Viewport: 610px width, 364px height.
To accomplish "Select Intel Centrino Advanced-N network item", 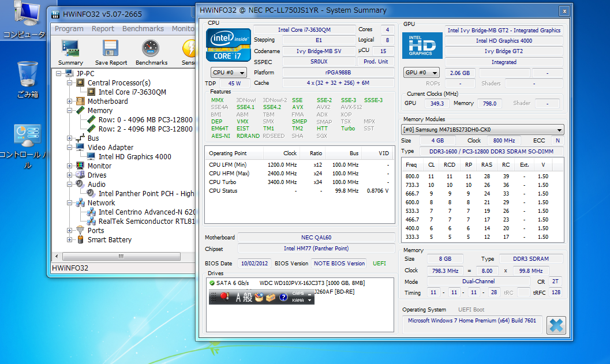I will click(146, 212).
